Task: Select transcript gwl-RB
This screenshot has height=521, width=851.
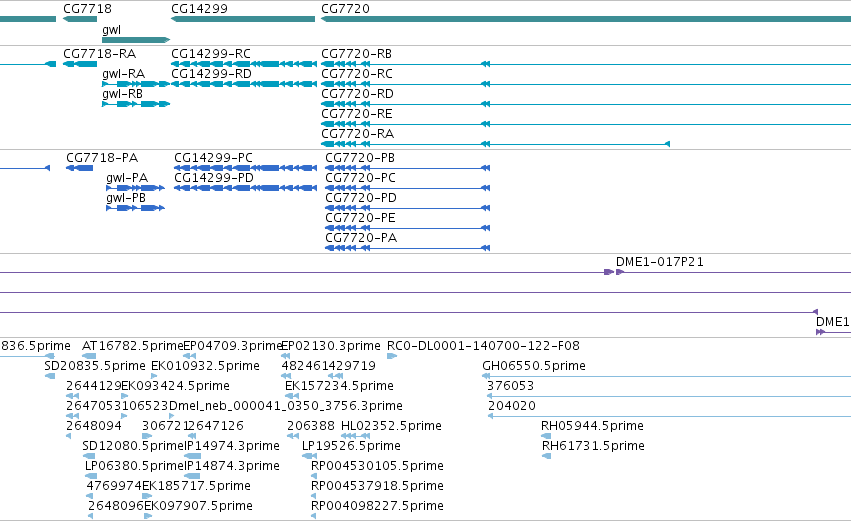Action: [x=122, y=94]
